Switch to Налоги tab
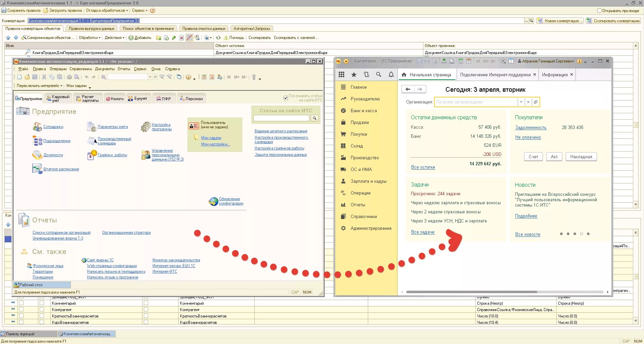644x344 pixels. (115, 98)
